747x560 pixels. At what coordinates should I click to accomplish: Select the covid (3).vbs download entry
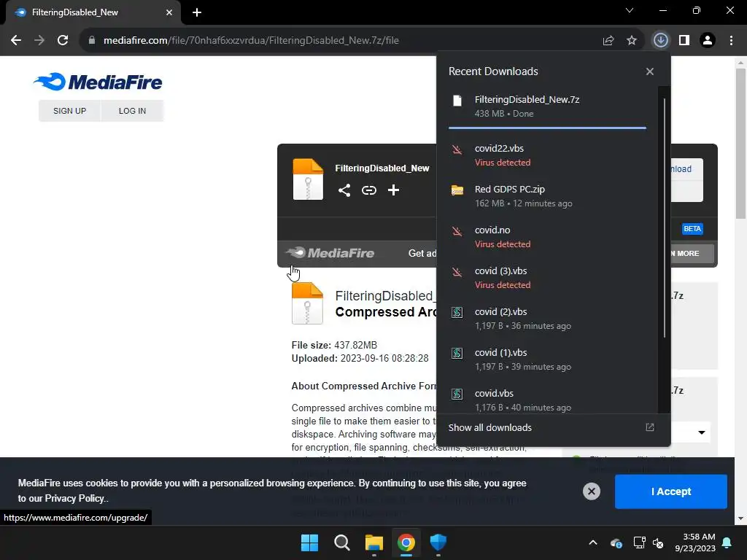[547, 278]
